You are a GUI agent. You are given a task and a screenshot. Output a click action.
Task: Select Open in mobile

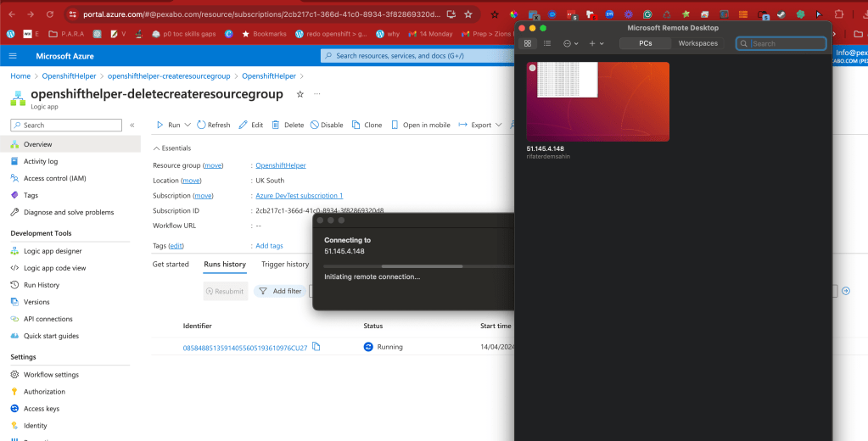click(421, 125)
